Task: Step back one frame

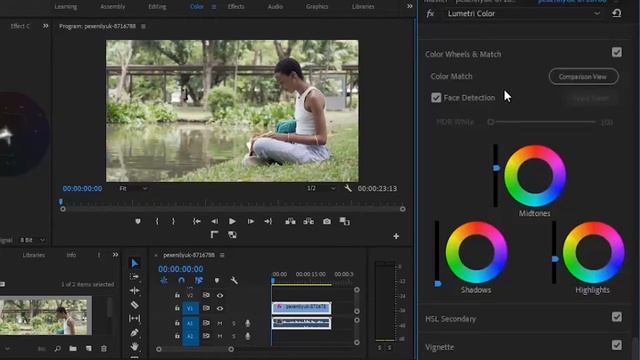Action: tap(214, 221)
